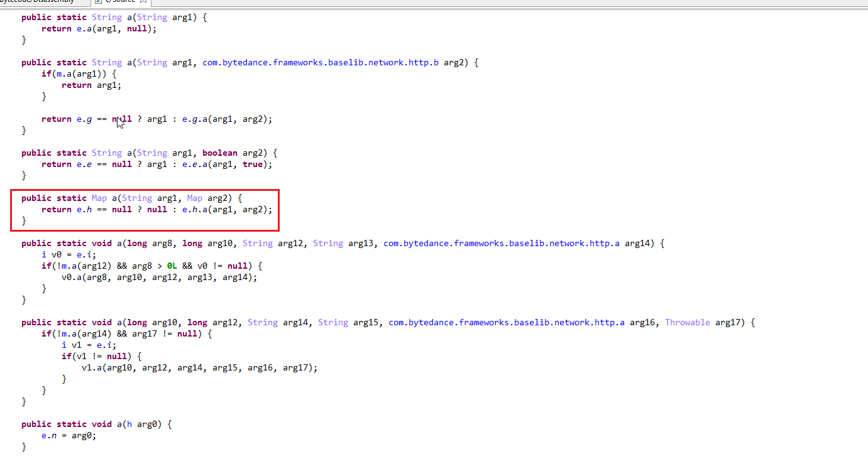
Task: Click the Throwable type in the method signature
Action: (687, 322)
